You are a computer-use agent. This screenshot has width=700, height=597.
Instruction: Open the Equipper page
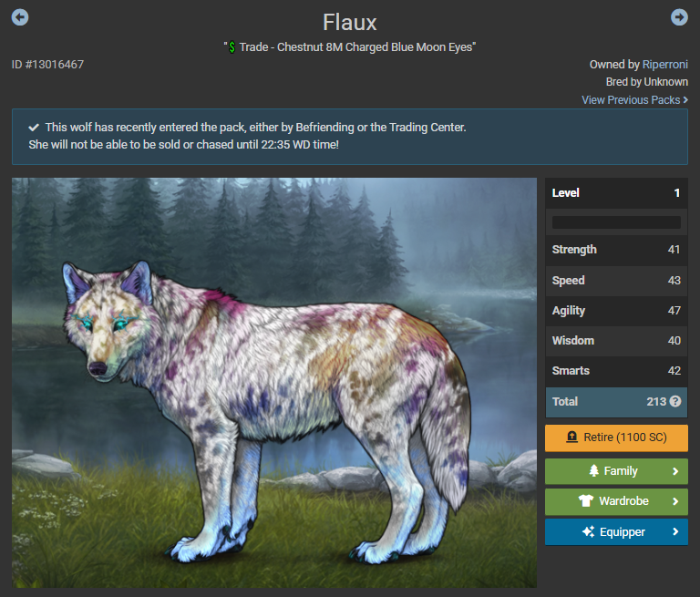pyautogui.click(x=616, y=531)
